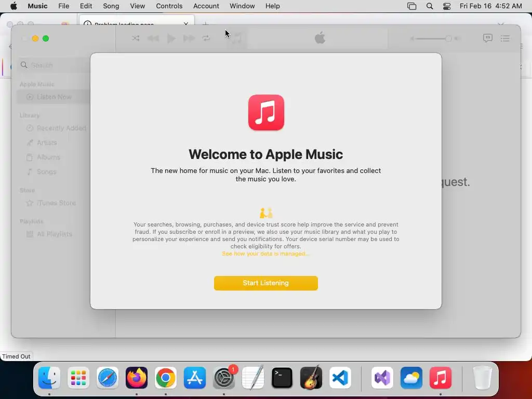Select Songs in Library sidebar
The image size is (532, 399).
pos(42,172)
